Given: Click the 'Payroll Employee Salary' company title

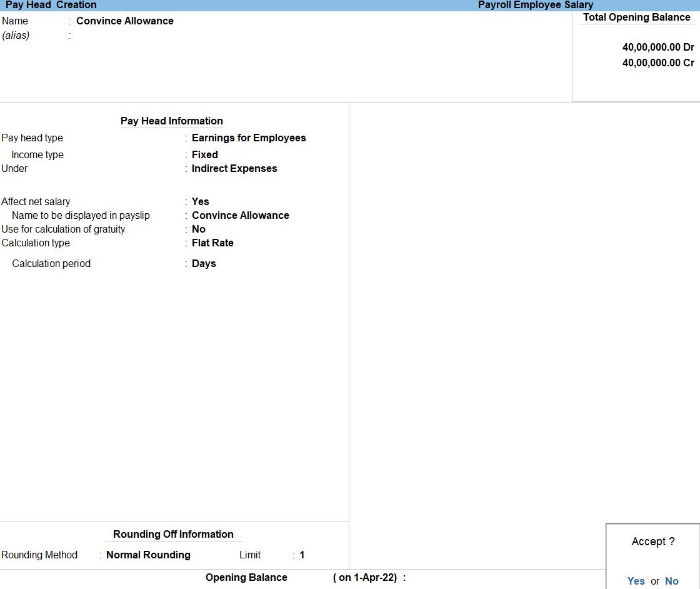Looking at the screenshot, I should [x=535, y=5].
